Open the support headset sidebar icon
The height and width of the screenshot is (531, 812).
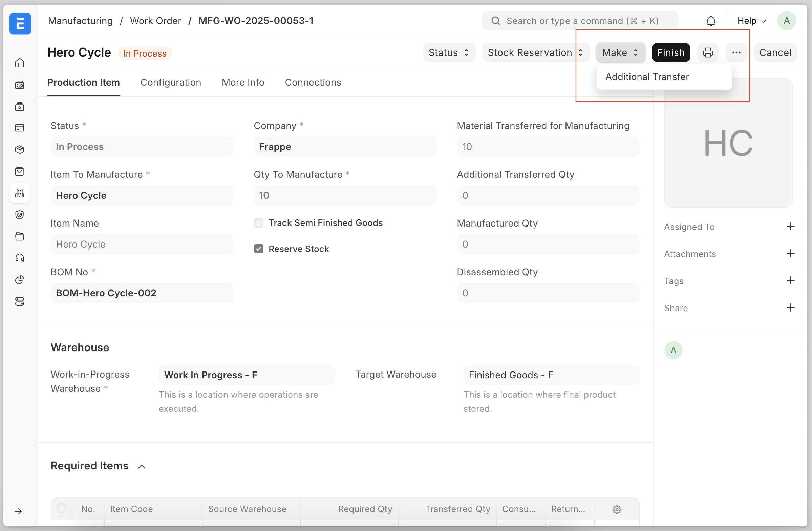coord(20,258)
